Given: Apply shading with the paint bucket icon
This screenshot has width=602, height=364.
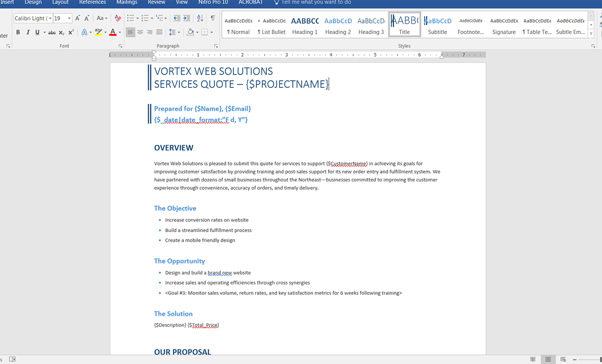Looking at the screenshot, I should point(190,33).
